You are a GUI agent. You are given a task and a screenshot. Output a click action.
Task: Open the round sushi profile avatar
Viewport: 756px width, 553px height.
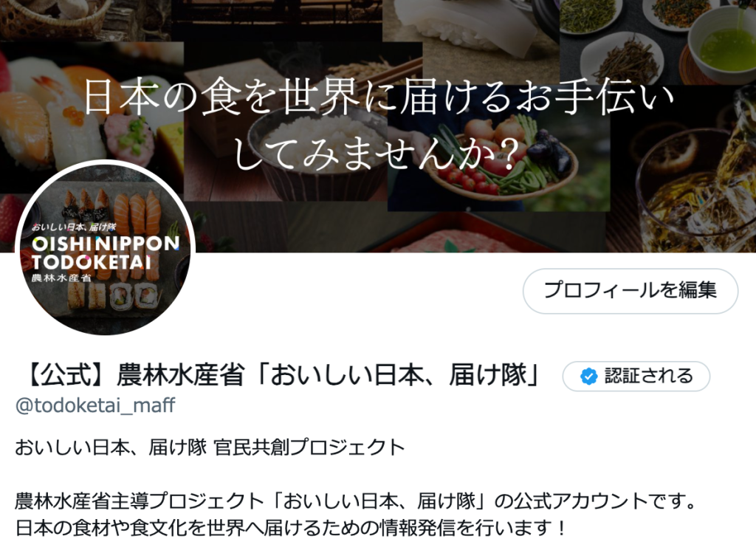click(x=105, y=250)
